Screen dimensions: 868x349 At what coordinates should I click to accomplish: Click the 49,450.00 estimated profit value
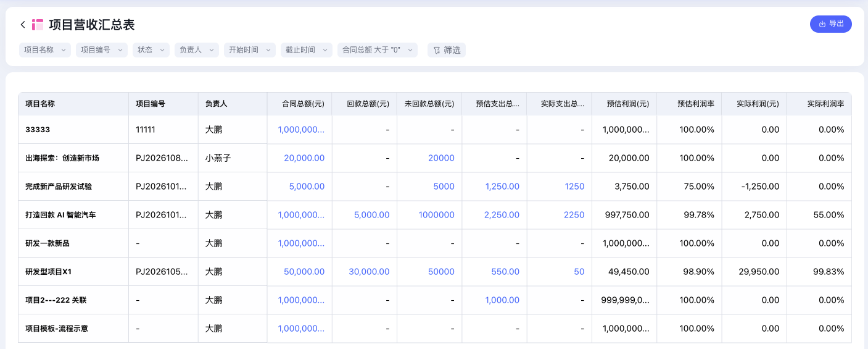[629, 272]
